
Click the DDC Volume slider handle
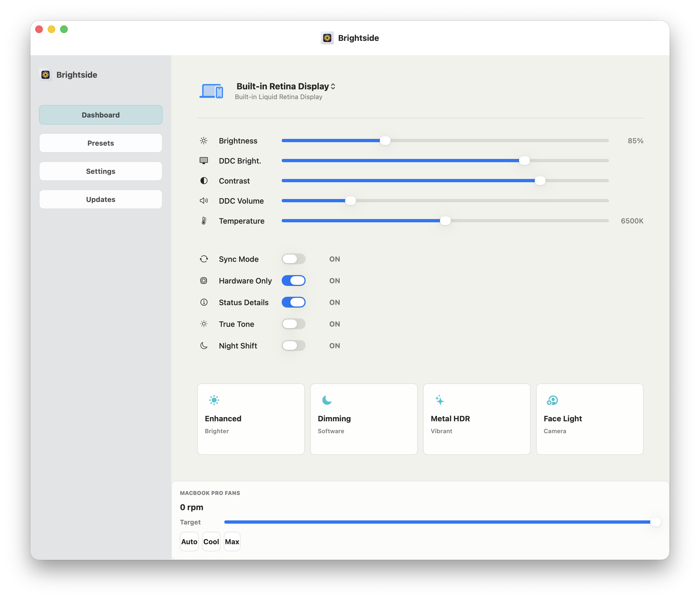pos(350,201)
